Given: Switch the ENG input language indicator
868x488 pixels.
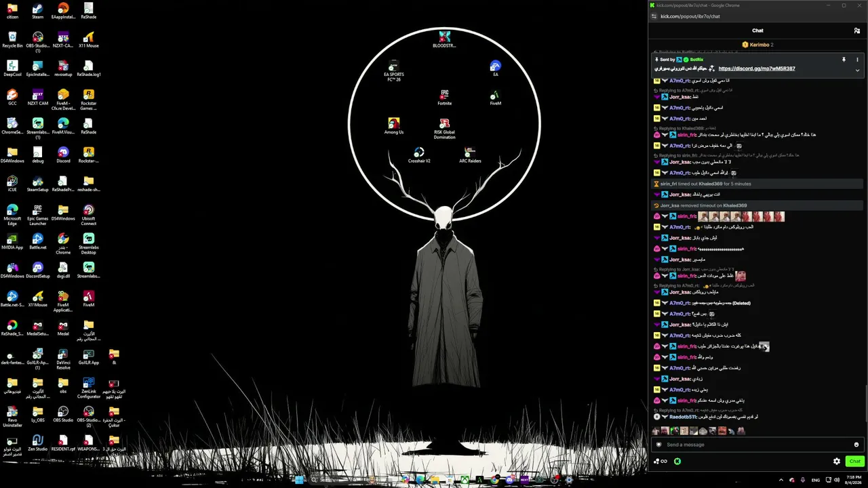Looking at the screenshot, I should coord(816,480).
